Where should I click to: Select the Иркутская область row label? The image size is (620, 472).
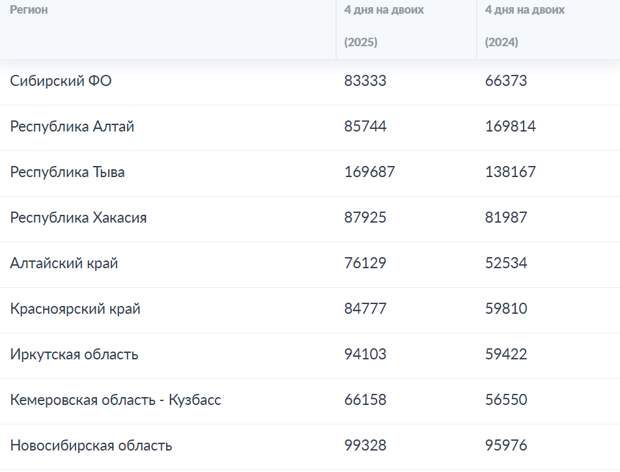[74, 354]
